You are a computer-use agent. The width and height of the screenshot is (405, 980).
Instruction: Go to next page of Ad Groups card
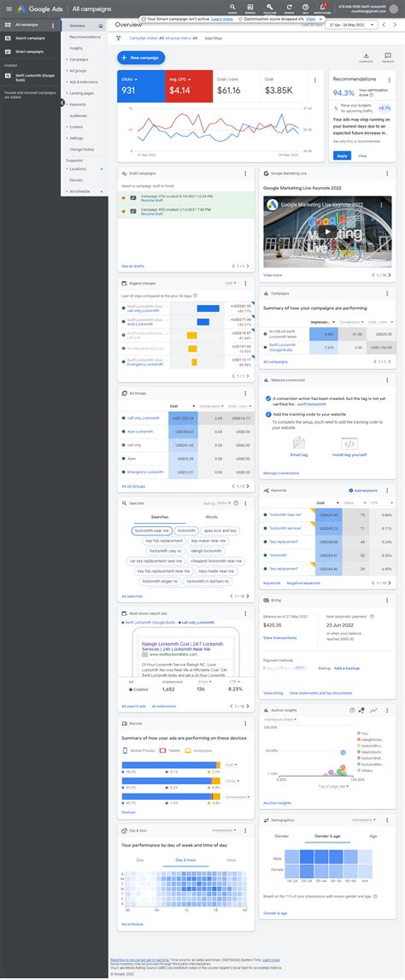[x=248, y=486]
